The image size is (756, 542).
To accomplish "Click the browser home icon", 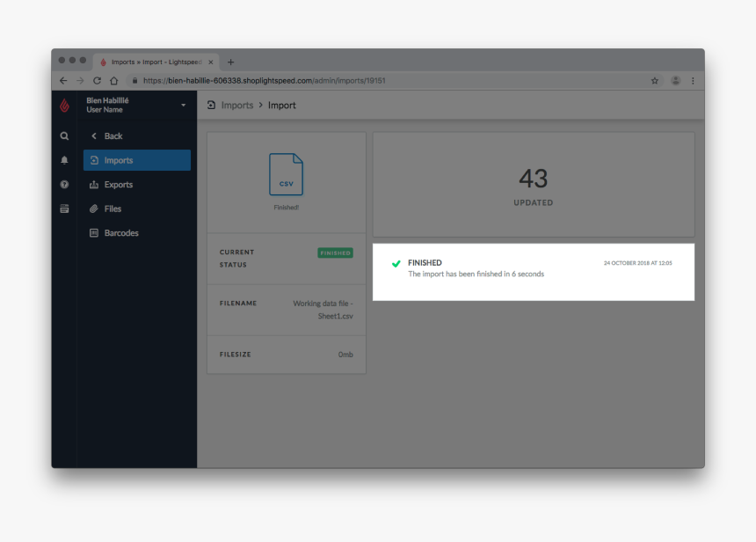I will point(113,81).
